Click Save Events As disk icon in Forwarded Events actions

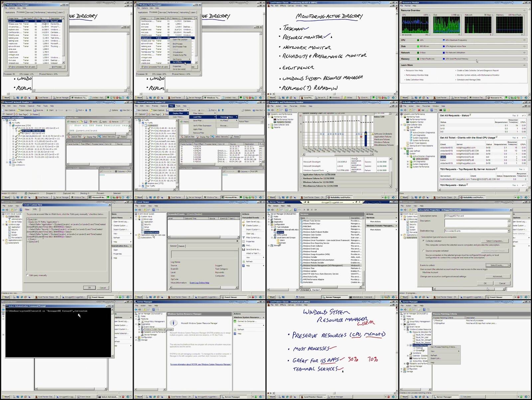(x=244, y=250)
